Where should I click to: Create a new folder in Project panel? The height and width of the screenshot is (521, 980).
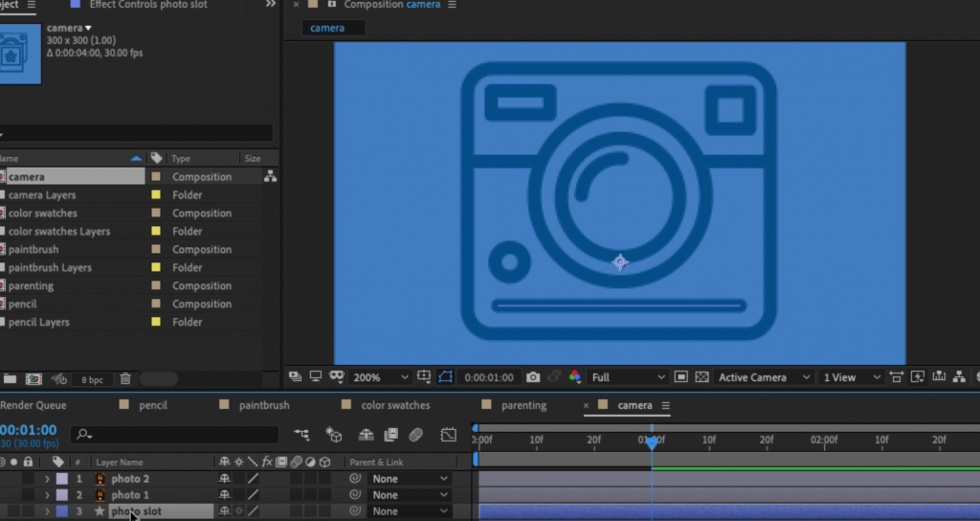coord(10,379)
